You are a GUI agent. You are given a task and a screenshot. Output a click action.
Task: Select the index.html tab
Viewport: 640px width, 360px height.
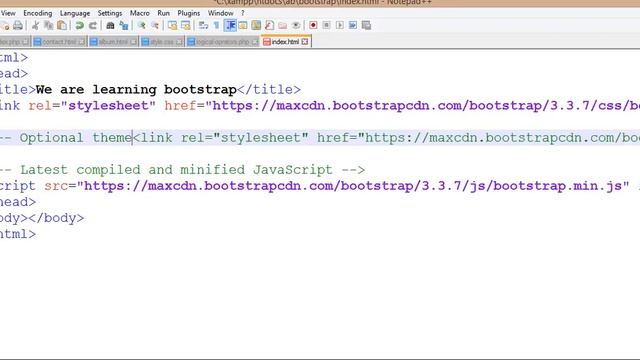pyautogui.click(x=285, y=42)
